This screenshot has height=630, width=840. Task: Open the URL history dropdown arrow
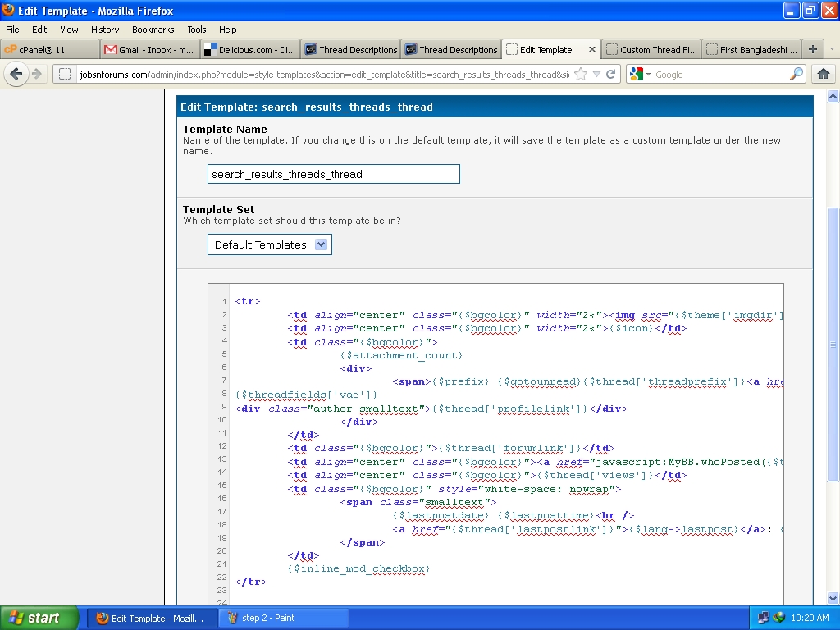coord(596,75)
